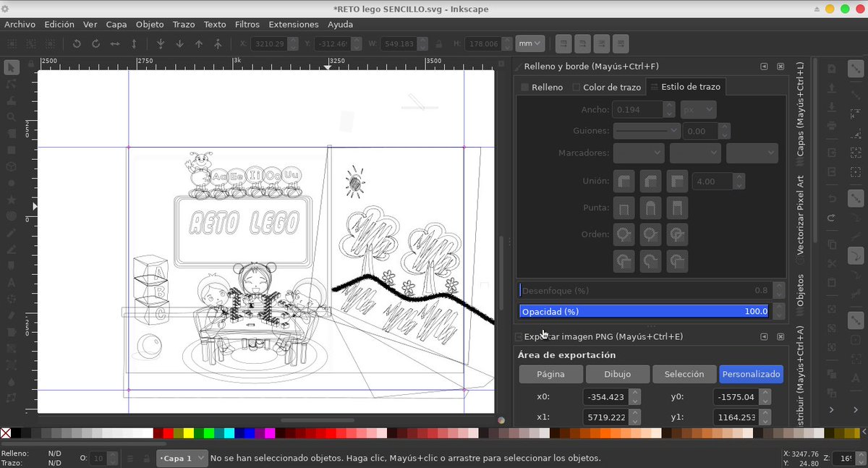Click the Undo icon in commands bar
Screen dimensions: 868x468
832,198
